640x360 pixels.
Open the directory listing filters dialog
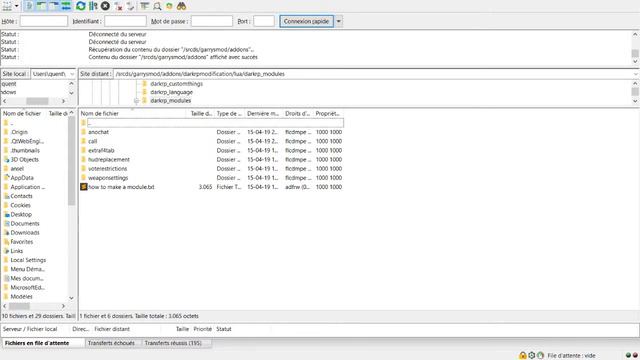(144, 6)
